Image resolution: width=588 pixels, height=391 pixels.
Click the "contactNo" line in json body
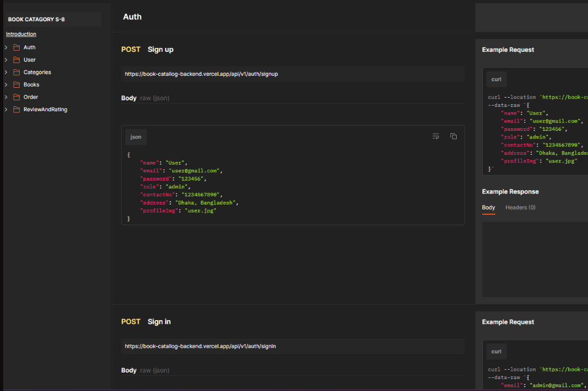pyautogui.click(x=181, y=195)
